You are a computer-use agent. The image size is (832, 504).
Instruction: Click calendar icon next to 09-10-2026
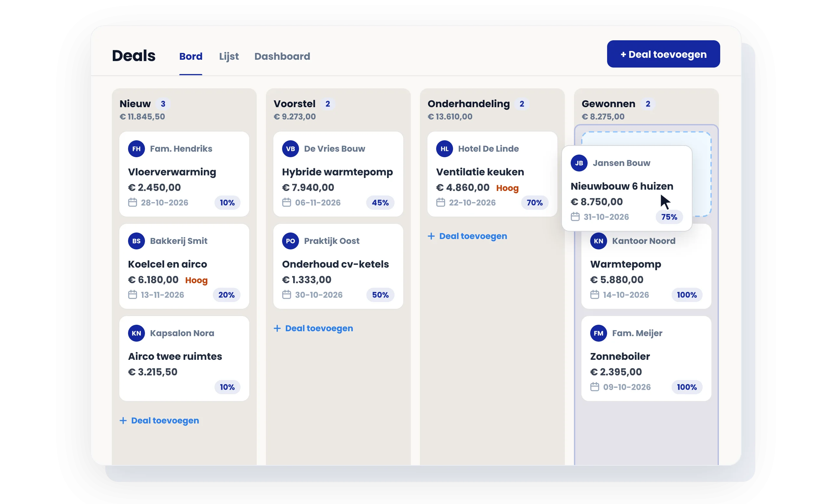[595, 386]
